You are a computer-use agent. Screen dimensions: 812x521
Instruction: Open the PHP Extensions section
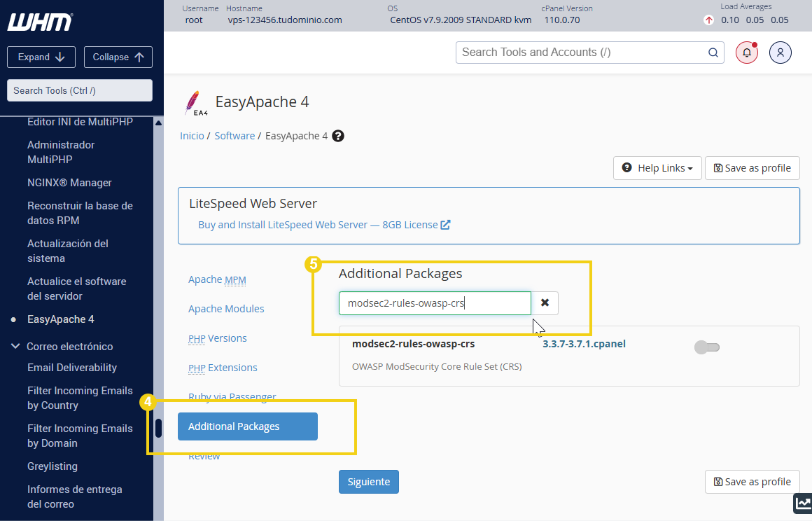223,368
